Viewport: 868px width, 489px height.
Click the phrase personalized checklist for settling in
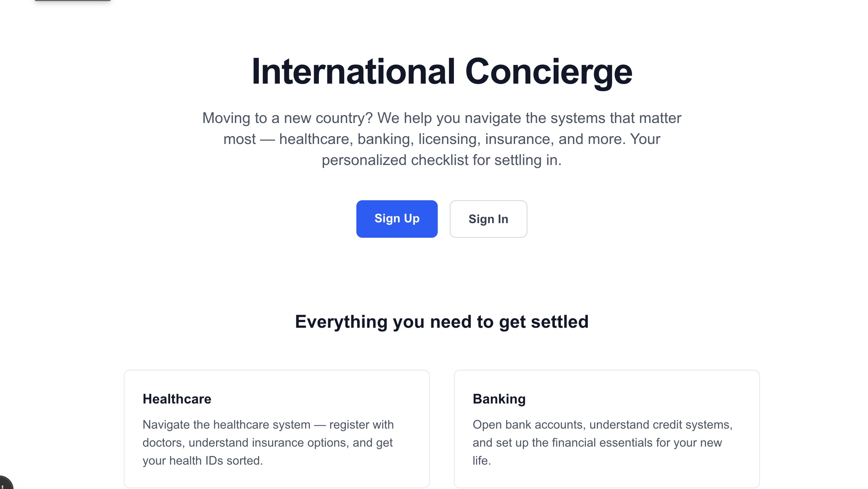click(442, 160)
